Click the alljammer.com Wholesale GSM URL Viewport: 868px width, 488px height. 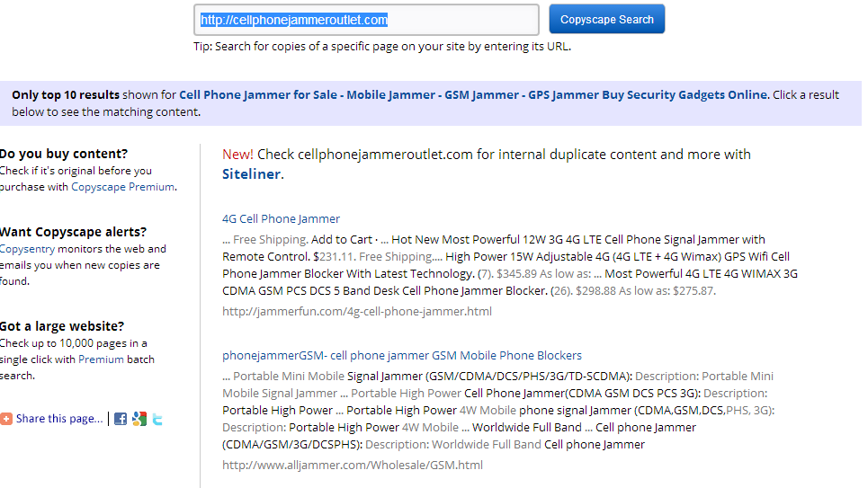(x=353, y=466)
